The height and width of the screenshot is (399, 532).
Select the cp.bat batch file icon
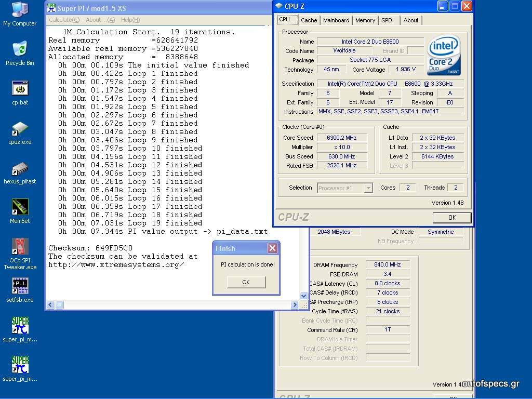point(20,93)
